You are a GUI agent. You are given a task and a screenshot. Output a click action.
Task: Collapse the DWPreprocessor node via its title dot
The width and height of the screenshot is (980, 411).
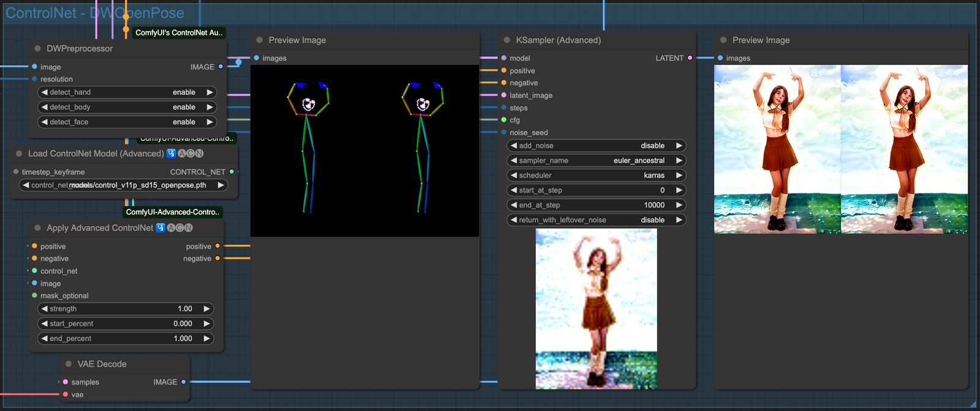coord(38,48)
